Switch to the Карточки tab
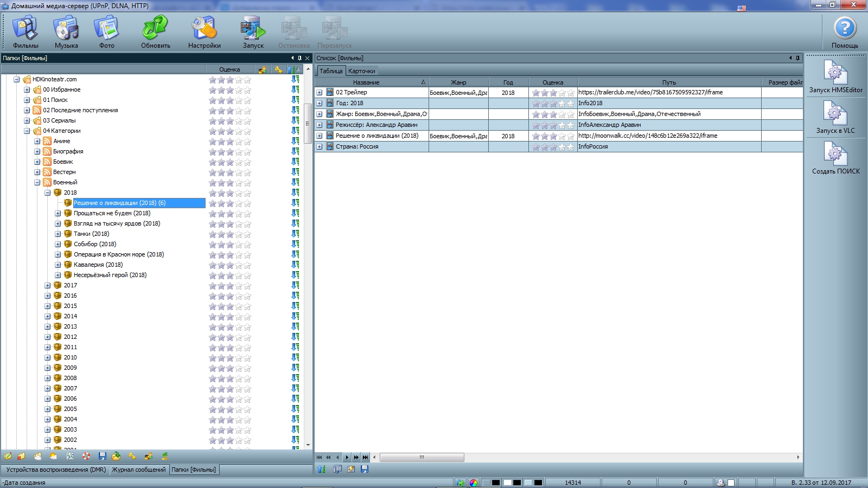The image size is (868, 488). click(x=362, y=71)
